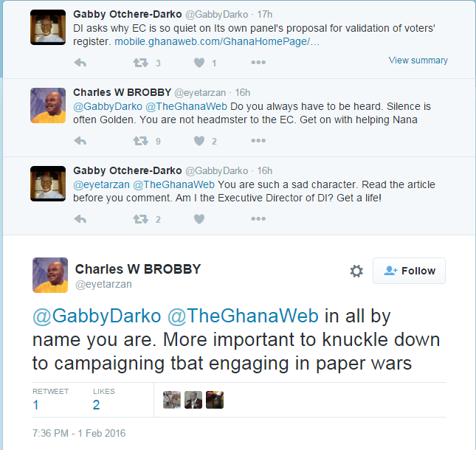This screenshot has height=450, width=476.
Task: Open the gear settings dropdown beside Follow
Action: (356, 271)
